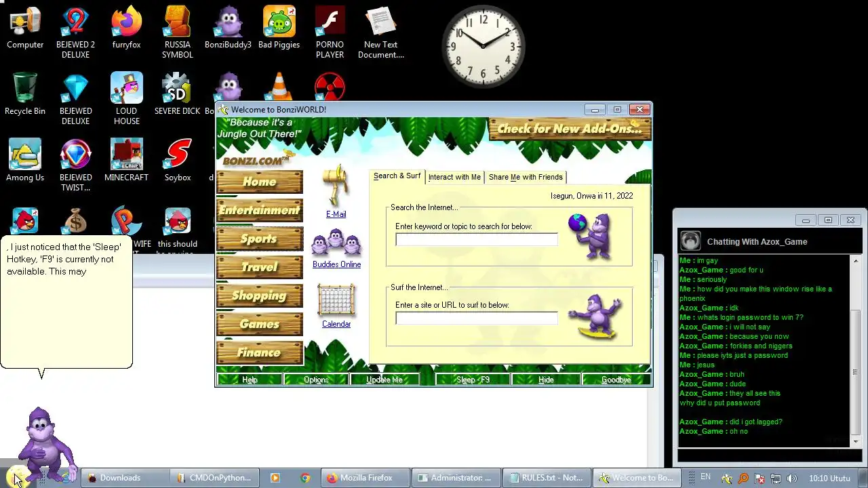Go to Home in BonziWORLD sidebar
Viewport: 868px width, 488px height.
coord(260,182)
